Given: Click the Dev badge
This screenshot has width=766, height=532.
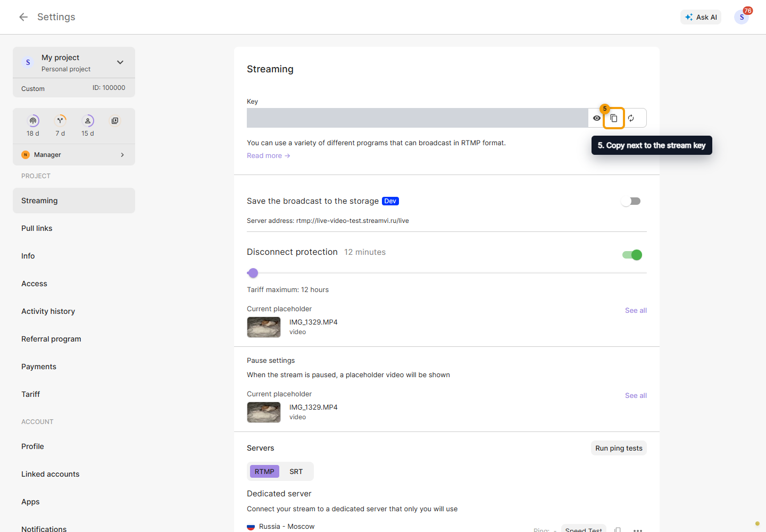Looking at the screenshot, I should [x=390, y=201].
